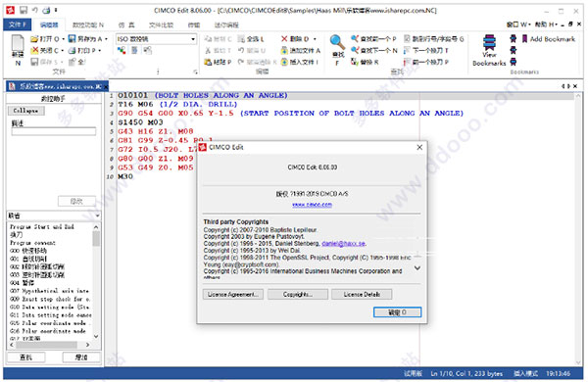The width and height of the screenshot is (588, 382).
Task: Click the OK button in CIMCO Edit dialog
Action: (397, 312)
